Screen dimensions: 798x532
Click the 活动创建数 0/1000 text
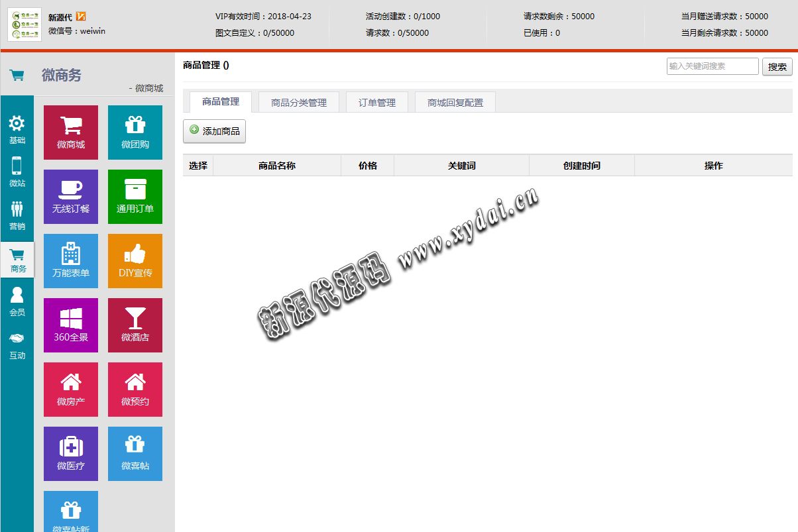point(403,17)
